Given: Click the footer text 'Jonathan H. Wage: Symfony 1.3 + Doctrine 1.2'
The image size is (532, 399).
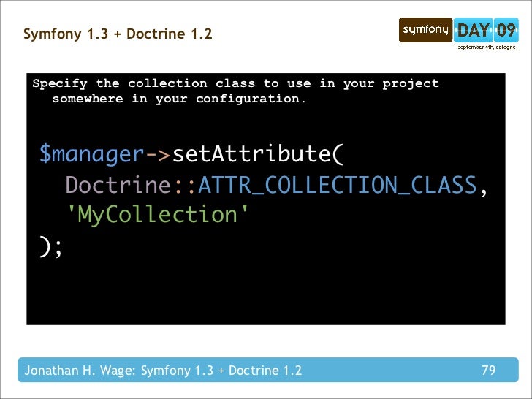Looking at the screenshot, I should tap(163, 370).
